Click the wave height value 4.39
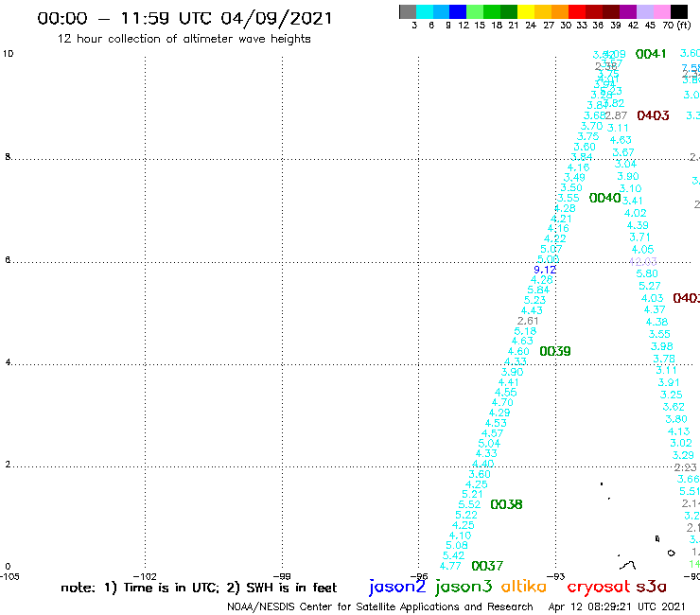The width and height of the screenshot is (700, 615). [638, 225]
